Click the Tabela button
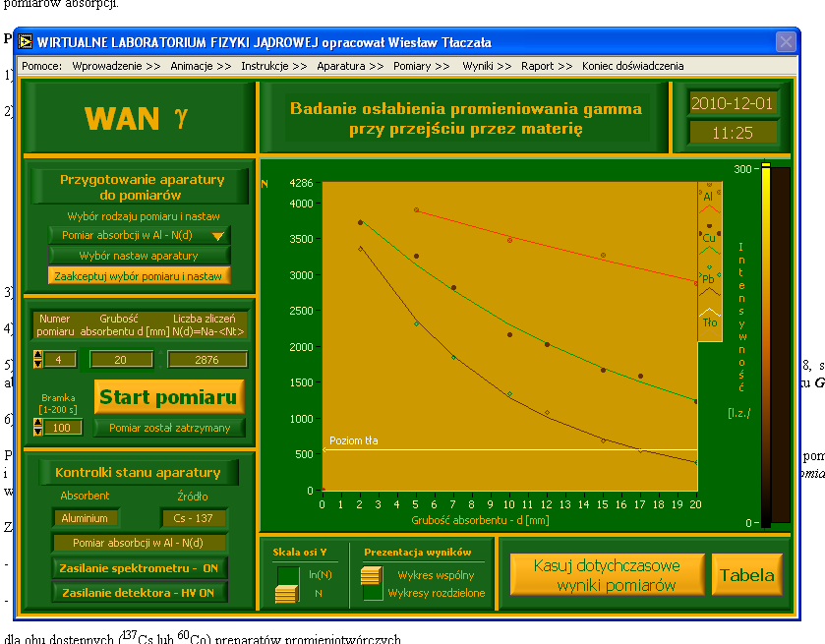 tap(747, 575)
